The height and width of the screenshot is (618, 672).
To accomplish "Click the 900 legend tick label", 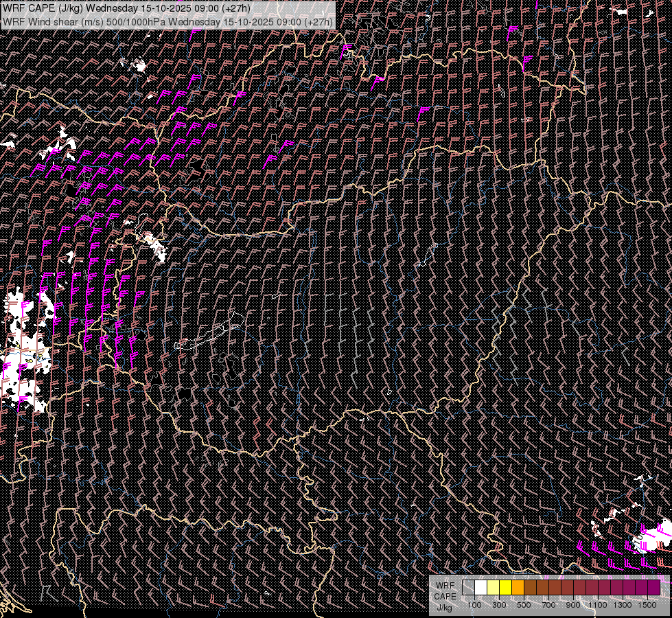I will [573, 605].
